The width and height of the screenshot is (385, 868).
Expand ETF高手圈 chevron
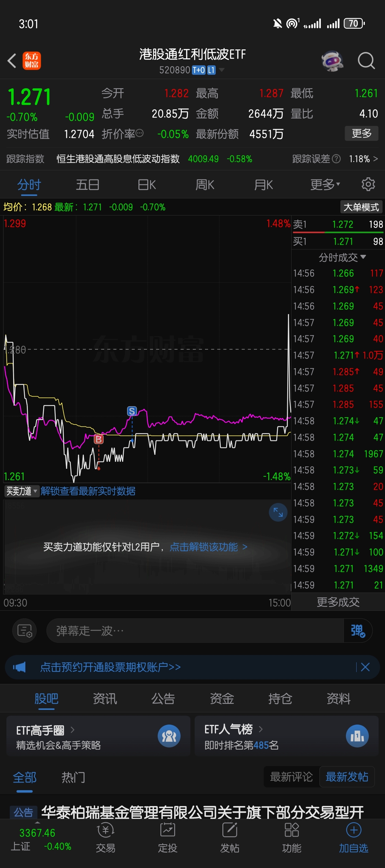[72, 729]
